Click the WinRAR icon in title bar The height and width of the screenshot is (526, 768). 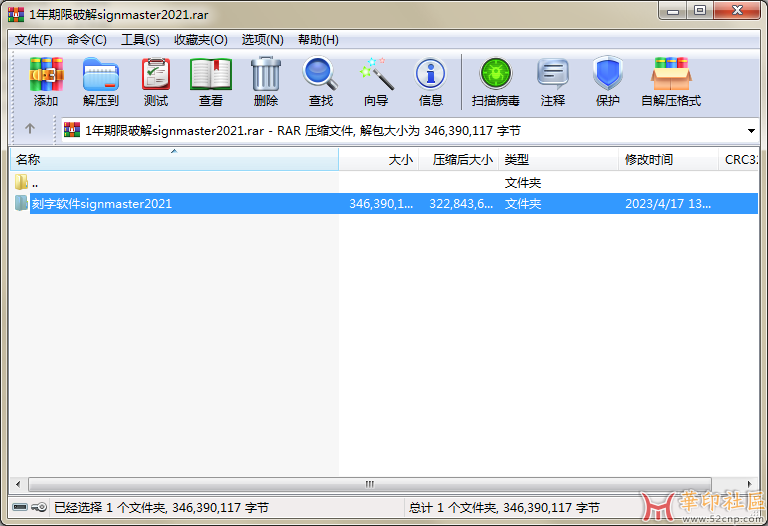click(x=16, y=14)
